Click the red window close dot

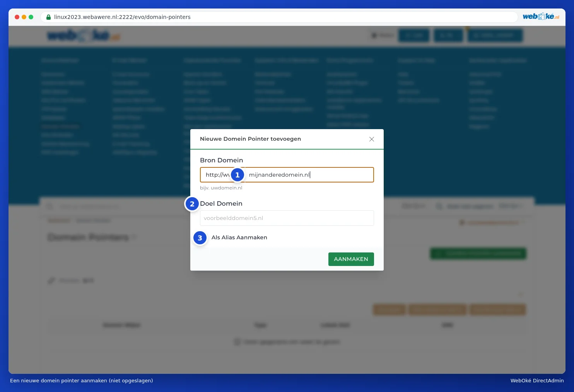[x=17, y=17]
